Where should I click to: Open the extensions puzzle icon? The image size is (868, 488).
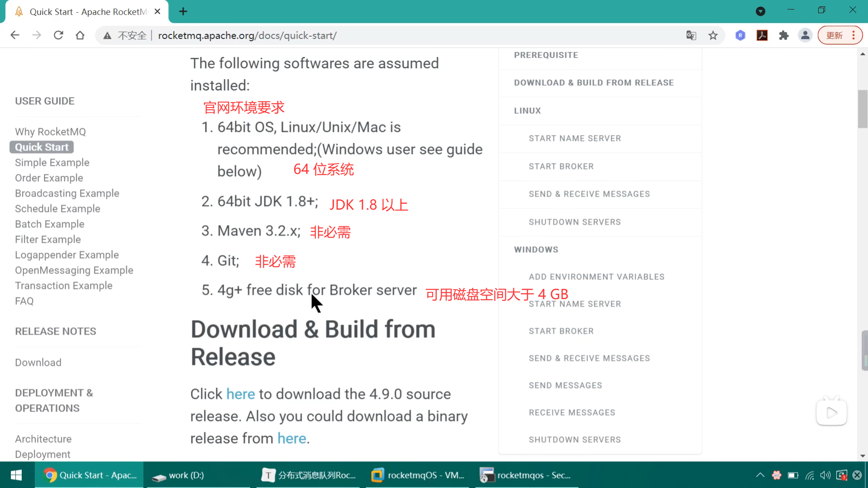tap(783, 35)
